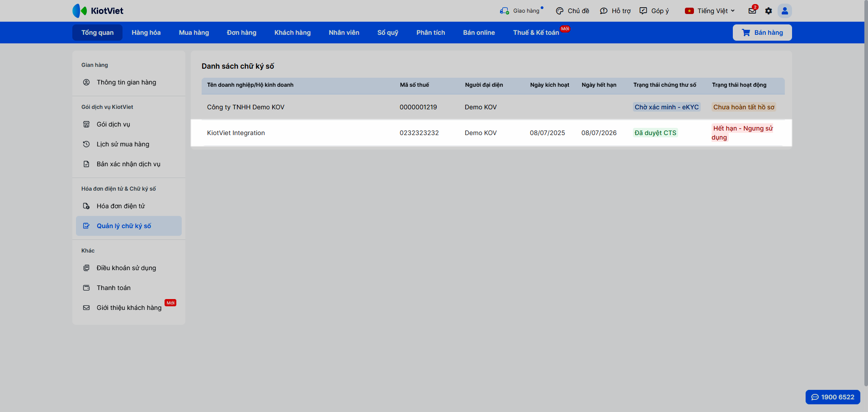Click the Quản lý chữ ký số signature icon

point(86,226)
